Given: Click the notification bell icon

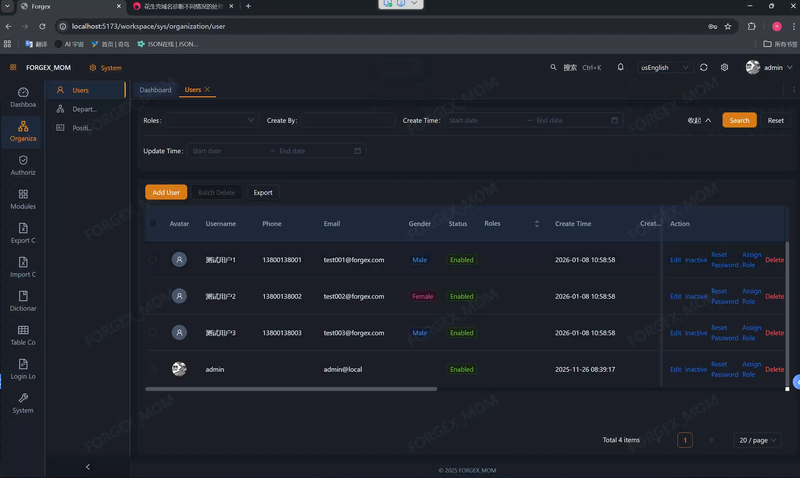Looking at the screenshot, I should pos(620,67).
